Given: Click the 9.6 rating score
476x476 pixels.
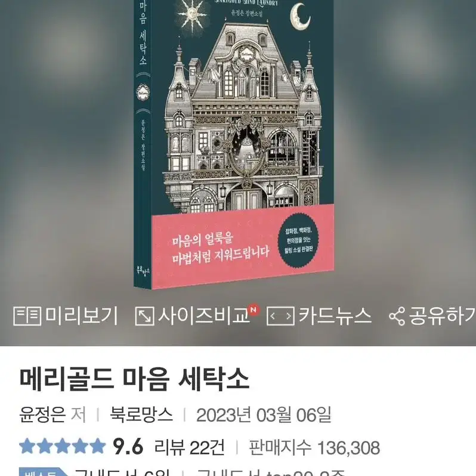Looking at the screenshot, I should click(x=128, y=447).
